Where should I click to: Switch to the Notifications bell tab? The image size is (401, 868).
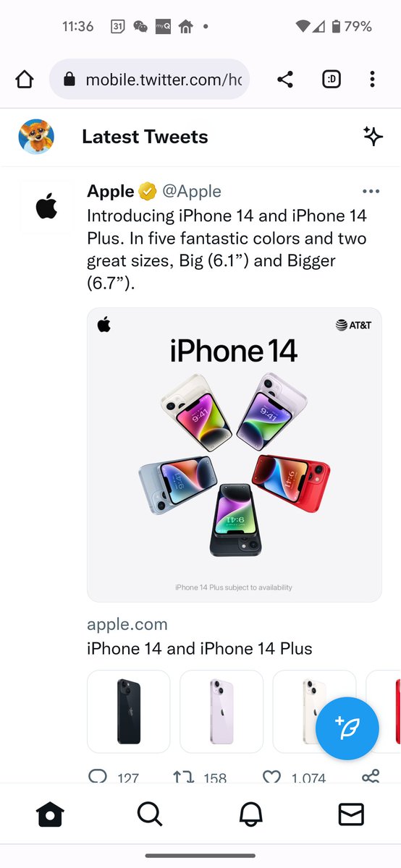point(250,814)
